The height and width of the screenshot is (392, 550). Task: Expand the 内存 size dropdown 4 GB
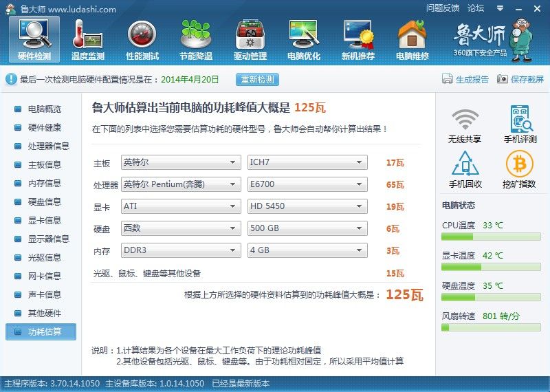click(x=307, y=250)
